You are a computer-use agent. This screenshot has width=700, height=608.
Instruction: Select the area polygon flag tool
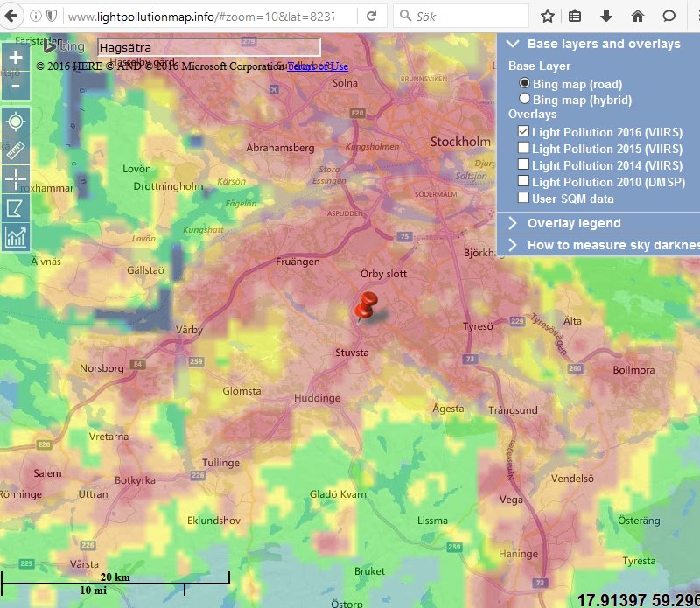click(16, 208)
